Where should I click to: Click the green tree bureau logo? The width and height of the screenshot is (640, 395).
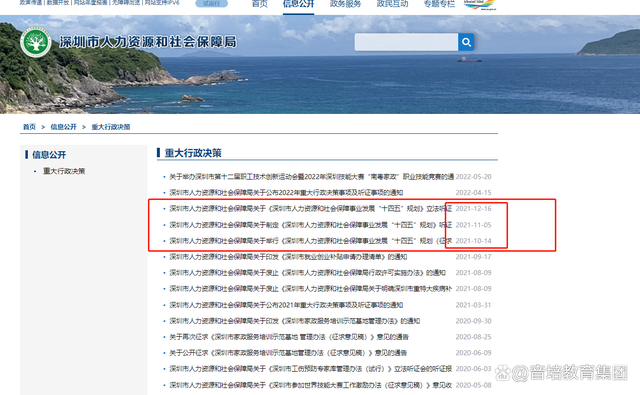pos(36,42)
